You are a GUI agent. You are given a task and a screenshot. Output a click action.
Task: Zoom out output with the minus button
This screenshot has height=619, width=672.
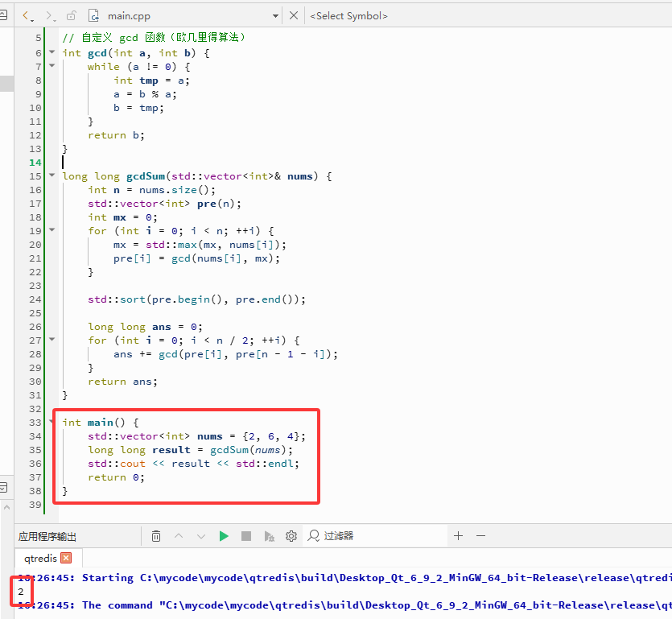coord(480,536)
